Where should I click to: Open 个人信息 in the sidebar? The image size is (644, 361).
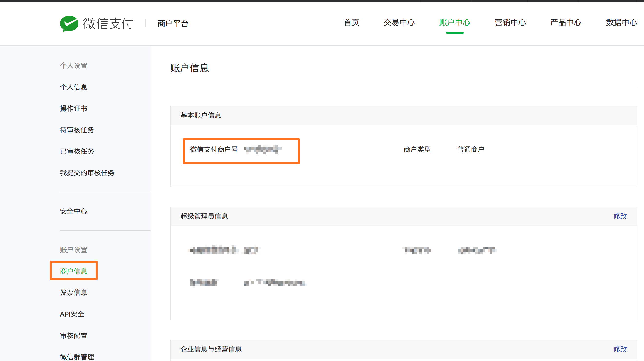(x=74, y=87)
